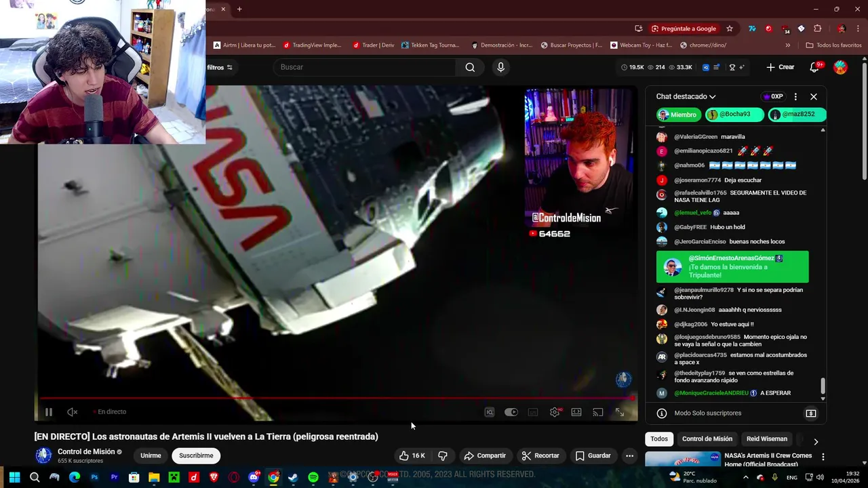
Task: Expand the hidden bookmarks chevron
Action: 787,45
